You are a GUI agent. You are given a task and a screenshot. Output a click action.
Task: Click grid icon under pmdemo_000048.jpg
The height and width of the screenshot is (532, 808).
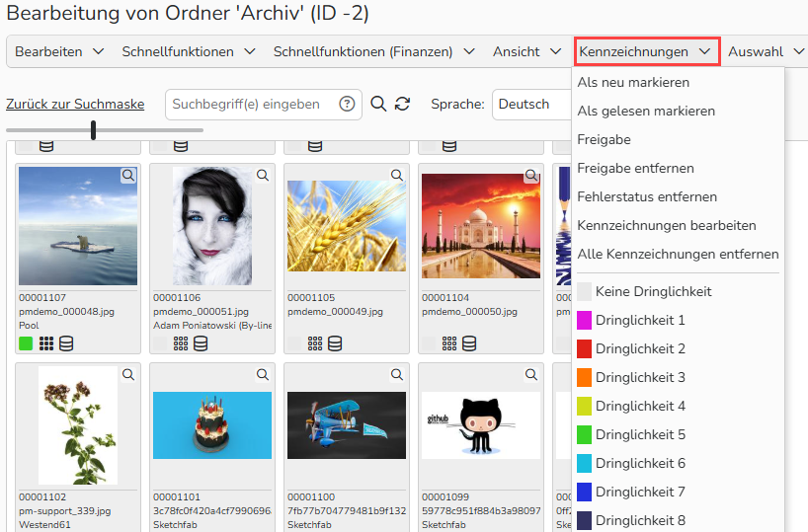pyautogui.click(x=46, y=343)
